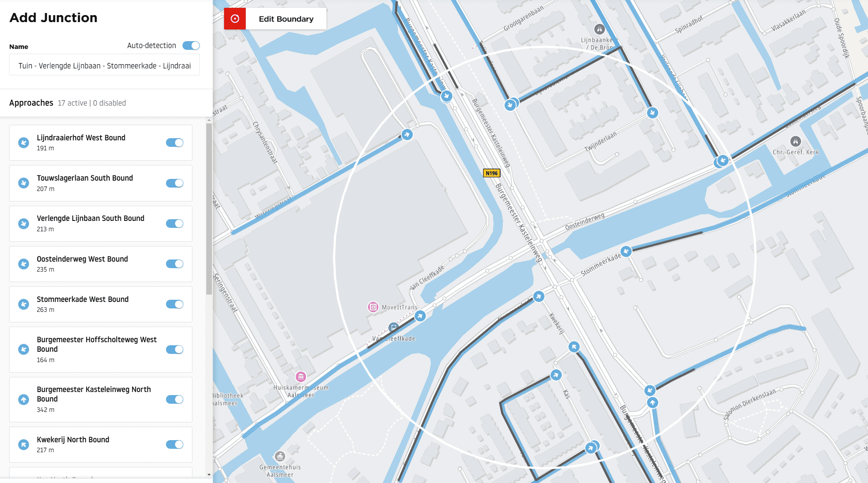Image resolution: width=868 pixels, height=483 pixels.
Task: Toggle off Burgemeester Kasteleinweg North Bound
Action: pos(175,399)
